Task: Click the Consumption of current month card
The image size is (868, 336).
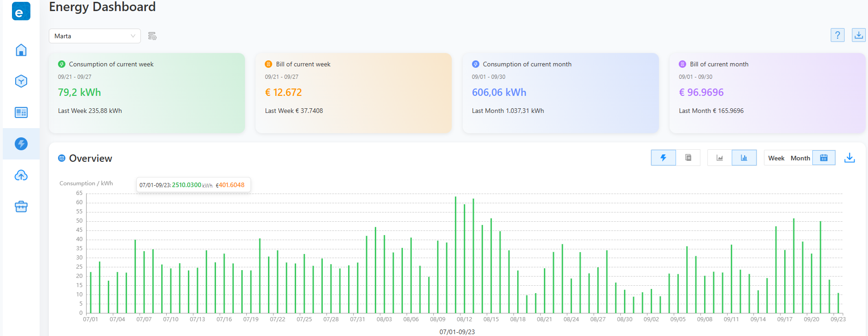Action: [x=560, y=93]
